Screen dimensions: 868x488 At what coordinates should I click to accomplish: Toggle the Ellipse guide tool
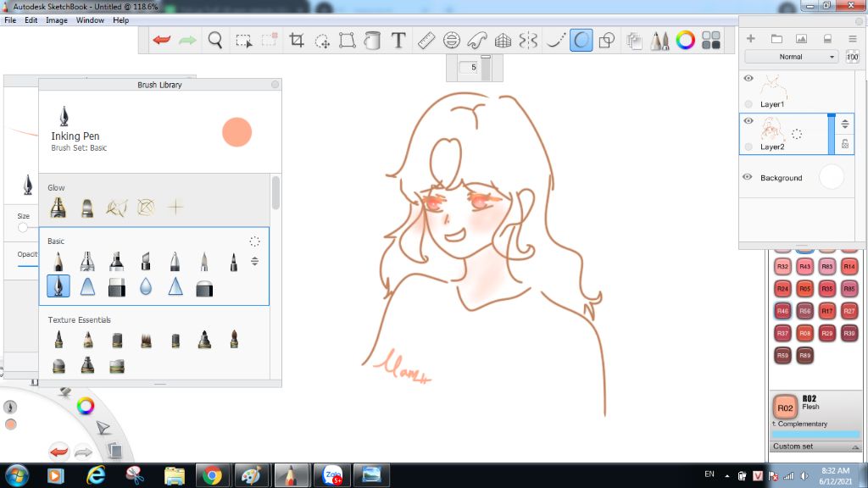tap(452, 41)
